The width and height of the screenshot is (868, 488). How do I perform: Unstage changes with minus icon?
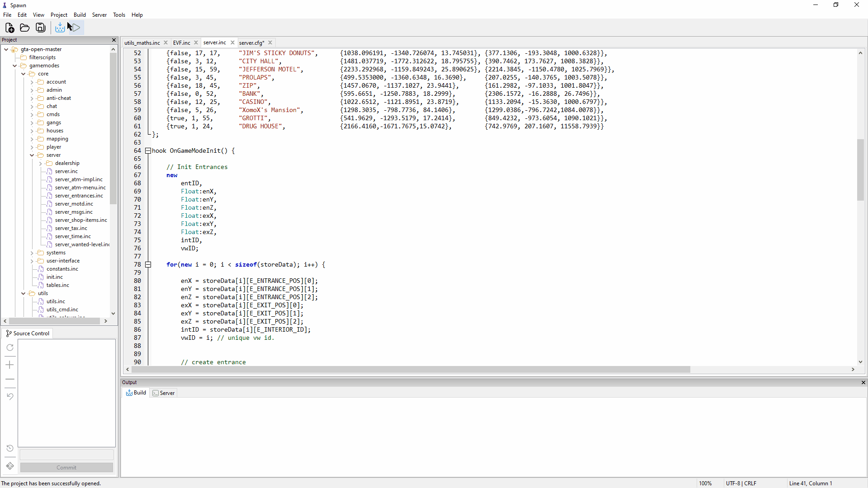(x=10, y=379)
